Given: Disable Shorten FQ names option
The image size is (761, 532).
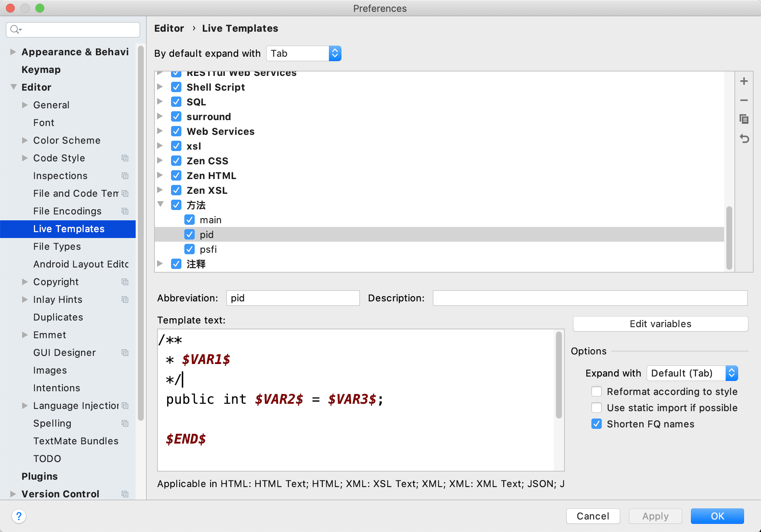Looking at the screenshot, I should 597,424.
